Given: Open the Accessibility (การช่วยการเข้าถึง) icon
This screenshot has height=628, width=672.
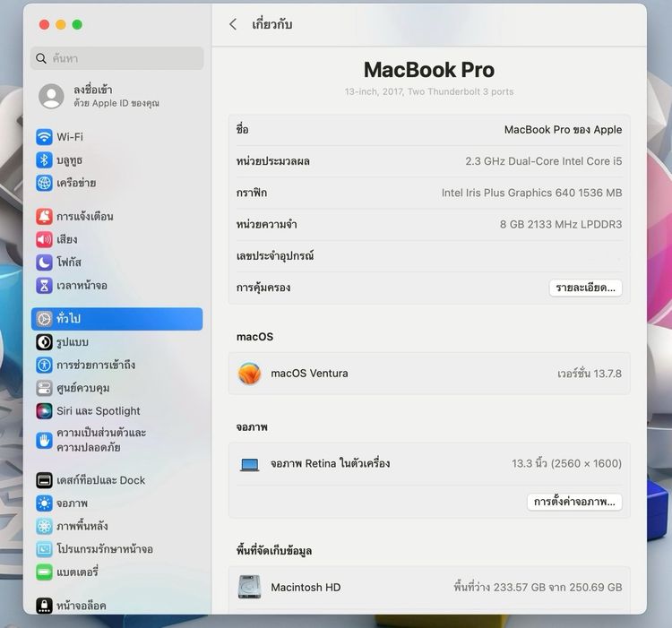Looking at the screenshot, I should (x=44, y=365).
